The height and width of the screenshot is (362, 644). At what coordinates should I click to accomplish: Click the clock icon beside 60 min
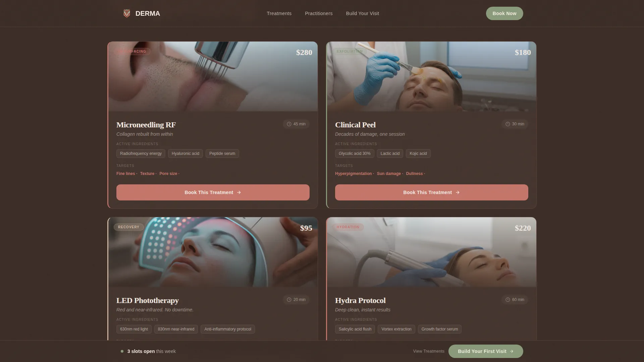pos(508,300)
